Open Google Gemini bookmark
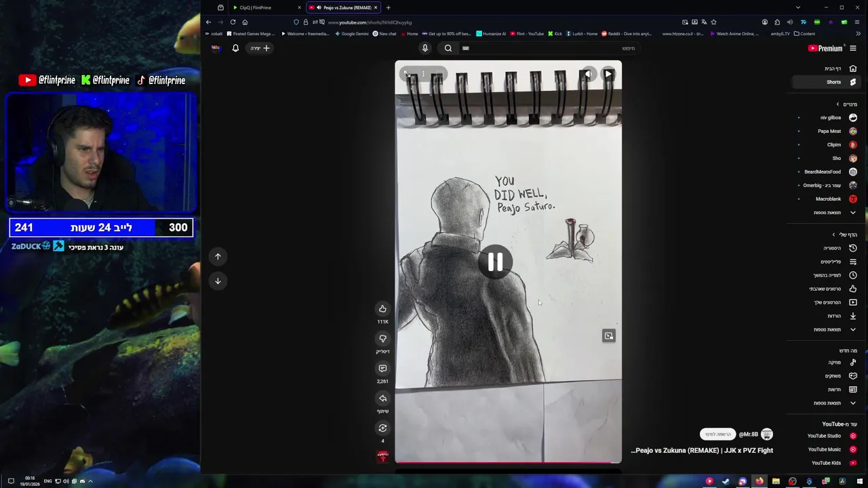 pyautogui.click(x=351, y=33)
